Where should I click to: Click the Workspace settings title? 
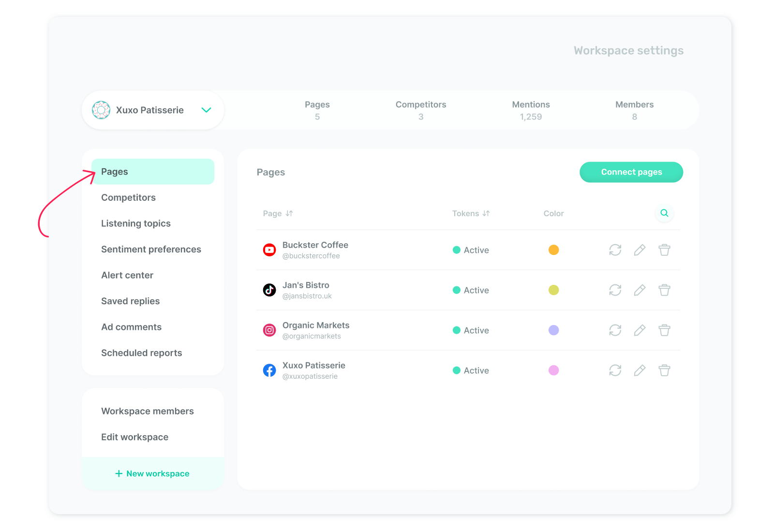pos(628,51)
